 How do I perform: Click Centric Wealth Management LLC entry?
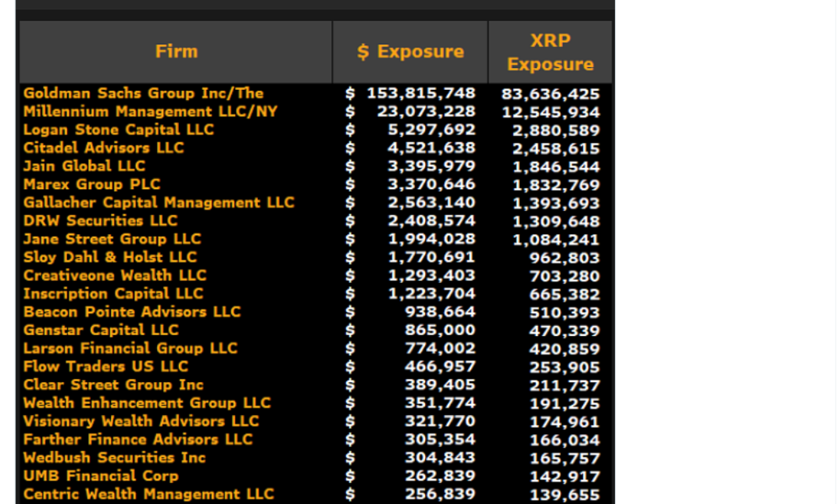click(149, 494)
